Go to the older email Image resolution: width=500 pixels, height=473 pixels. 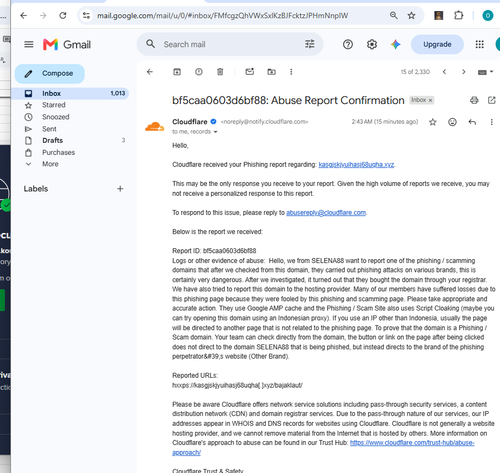(463, 72)
